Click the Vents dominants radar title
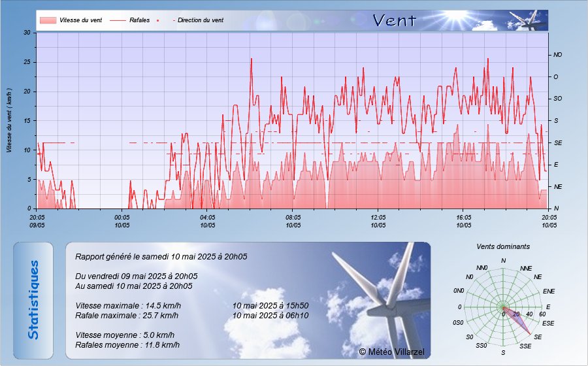 tap(503, 247)
